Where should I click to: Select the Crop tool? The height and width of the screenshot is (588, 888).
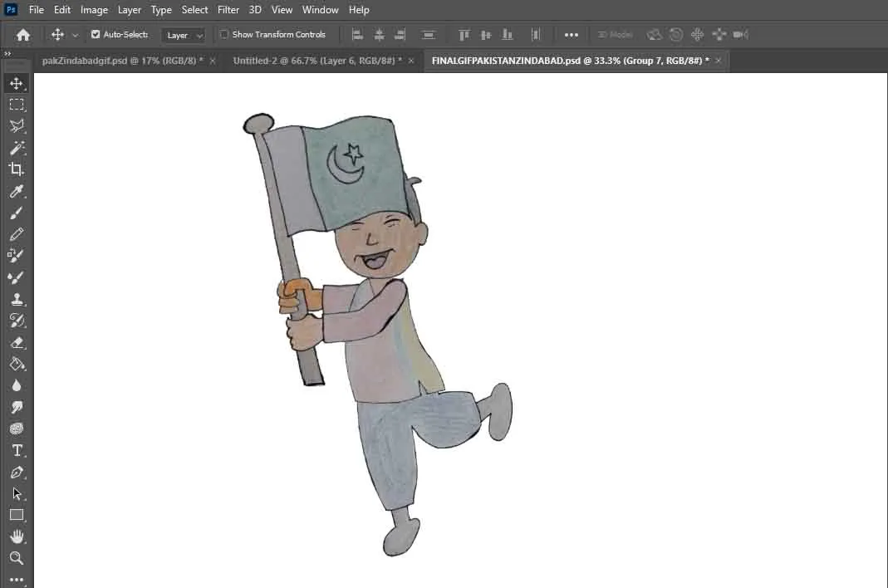pos(17,169)
